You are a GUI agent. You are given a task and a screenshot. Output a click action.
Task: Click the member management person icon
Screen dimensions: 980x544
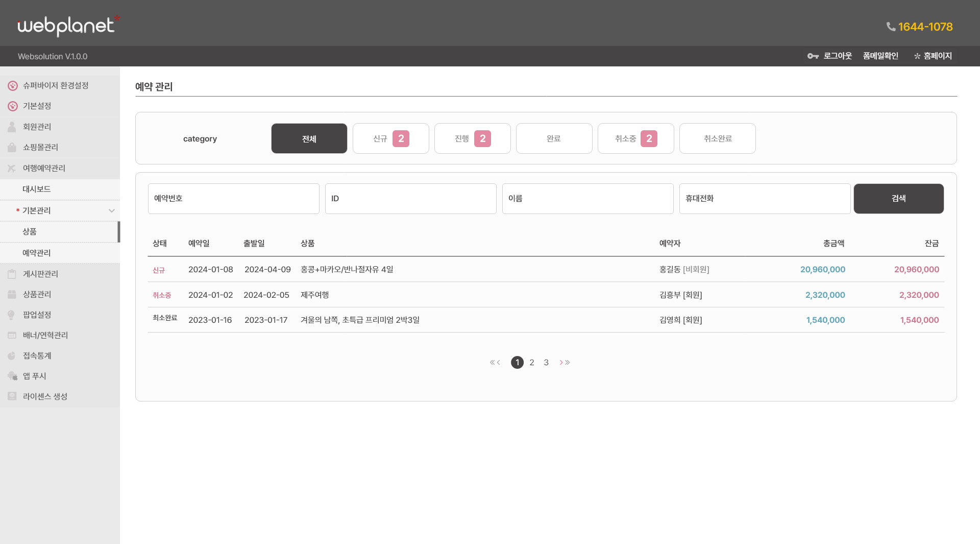point(12,127)
